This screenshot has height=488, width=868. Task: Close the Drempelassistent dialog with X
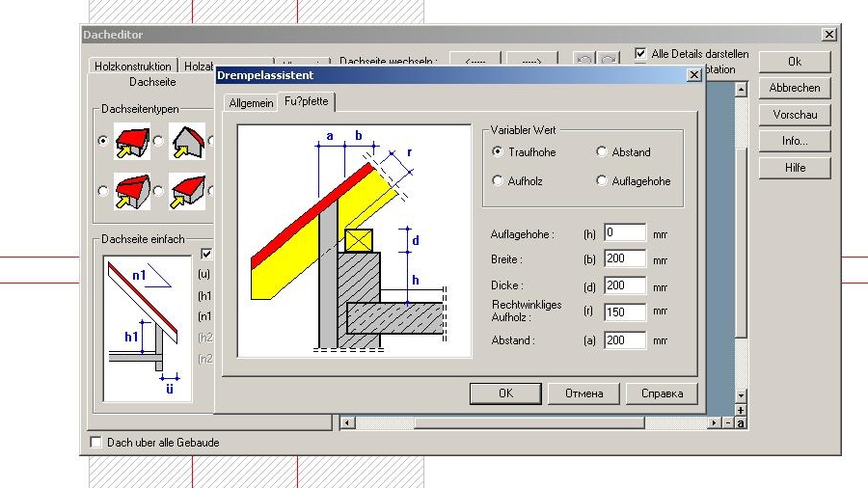pyautogui.click(x=692, y=75)
